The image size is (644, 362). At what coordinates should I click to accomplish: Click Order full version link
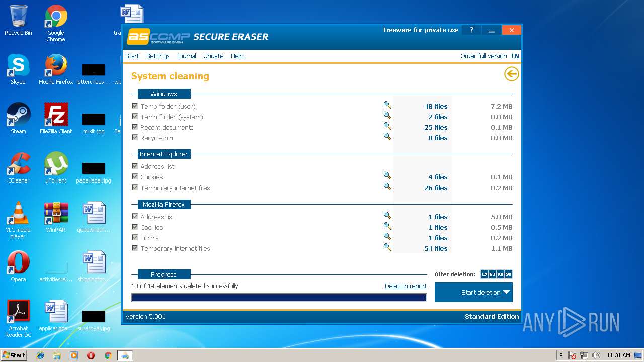[484, 56]
